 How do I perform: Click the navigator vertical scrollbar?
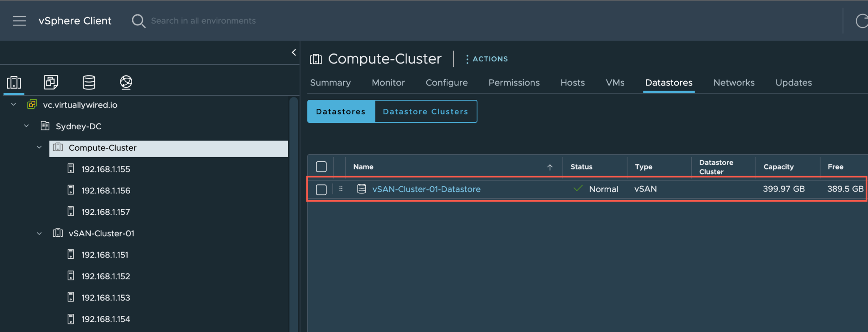click(x=293, y=214)
